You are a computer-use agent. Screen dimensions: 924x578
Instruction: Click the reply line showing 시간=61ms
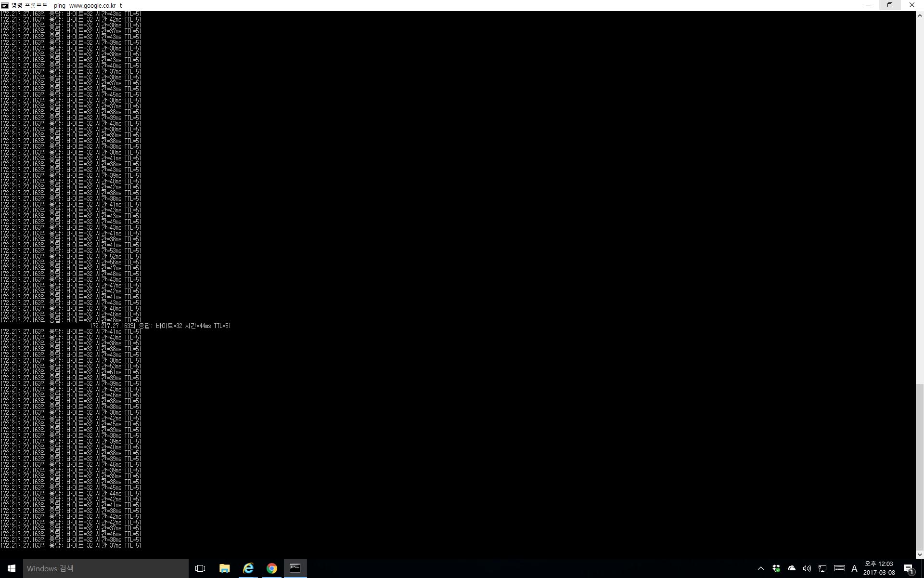pos(71,372)
